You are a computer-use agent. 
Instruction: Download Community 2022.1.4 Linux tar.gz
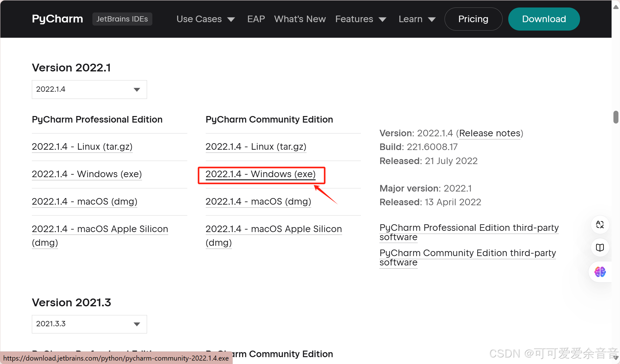point(256,147)
